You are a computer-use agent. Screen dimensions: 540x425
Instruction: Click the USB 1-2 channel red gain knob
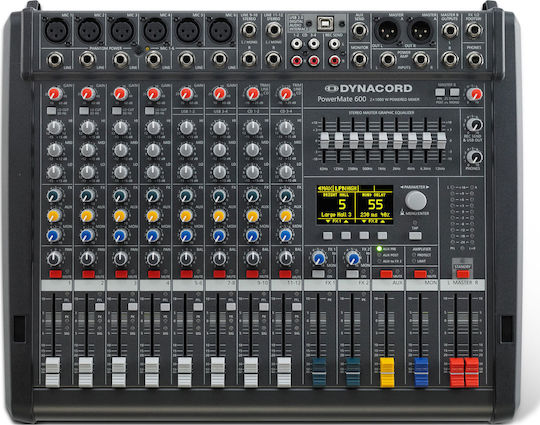(186, 93)
